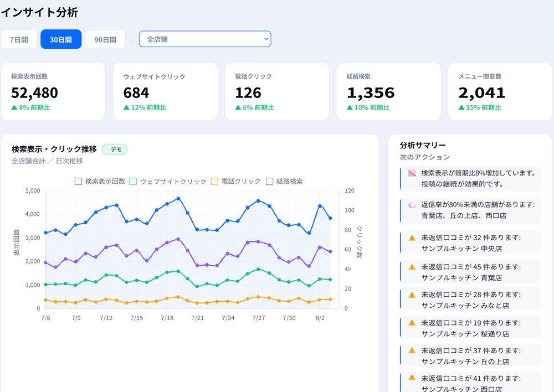Click the chart icon beside 検索表示が前期比8%増加
Viewport: 554px width, 392px height.
[x=412, y=173]
